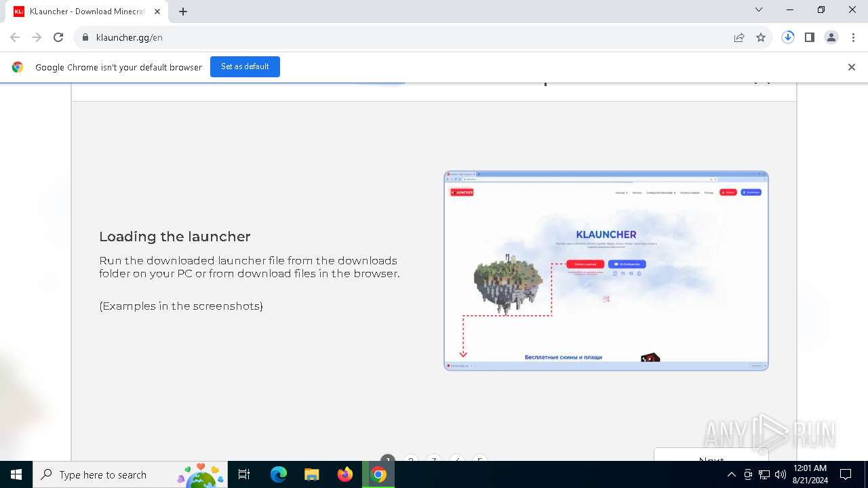Click the search highlights illustration in taskbar
Viewport: 868px width, 488px height.
click(201, 474)
